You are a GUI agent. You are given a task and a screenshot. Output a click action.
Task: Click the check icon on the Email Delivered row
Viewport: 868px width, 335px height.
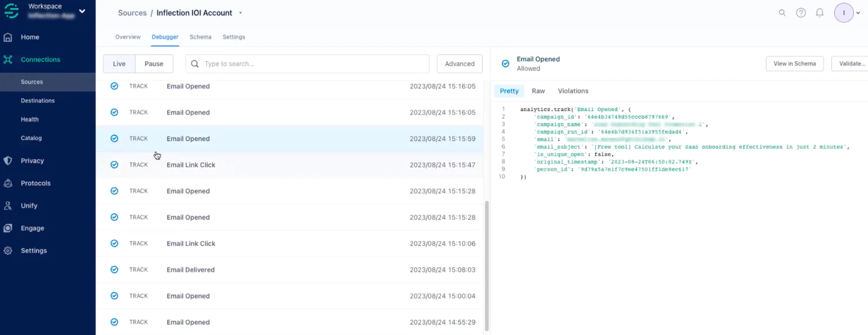[x=114, y=269]
